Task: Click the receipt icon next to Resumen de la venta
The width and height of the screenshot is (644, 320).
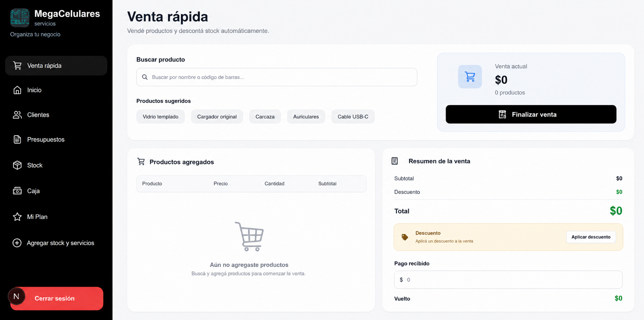Action: (x=395, y=161)
